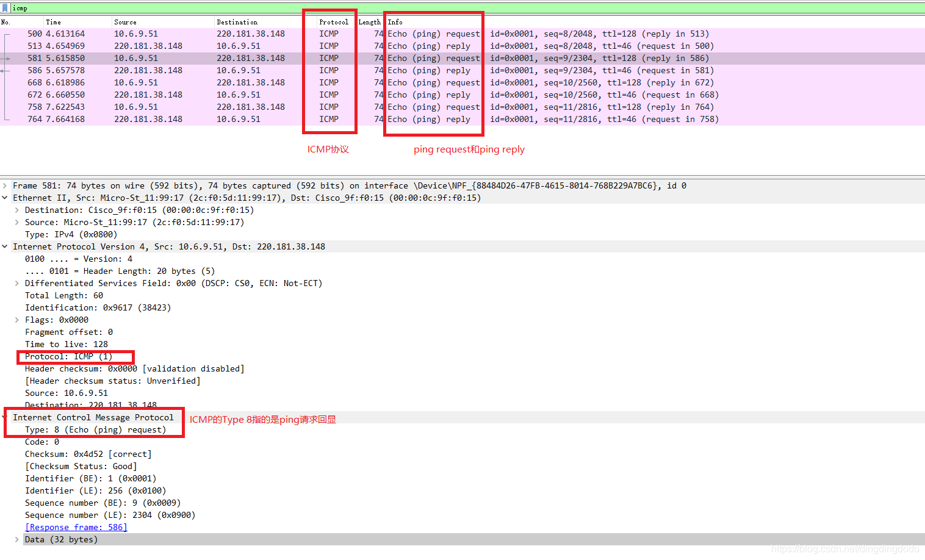Screen dimensions: 925x560
Task: Sort packets by the Source column header
Action: (x=125, y=22)
